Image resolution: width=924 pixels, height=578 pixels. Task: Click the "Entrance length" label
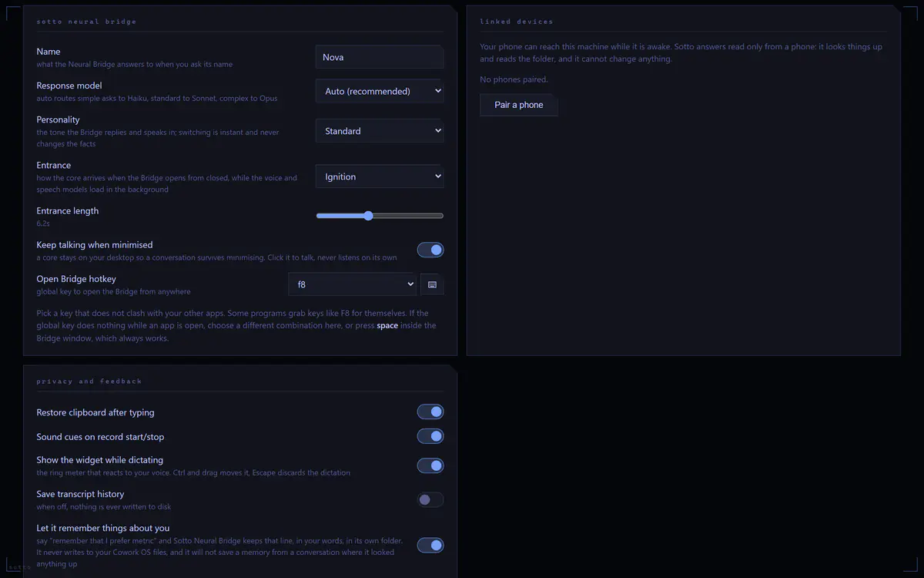68,210
